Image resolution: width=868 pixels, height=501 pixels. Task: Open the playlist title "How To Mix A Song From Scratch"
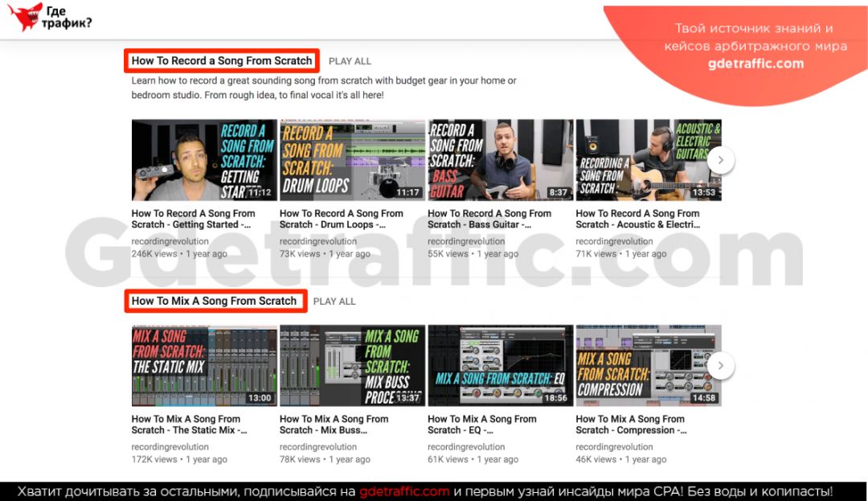215,301
